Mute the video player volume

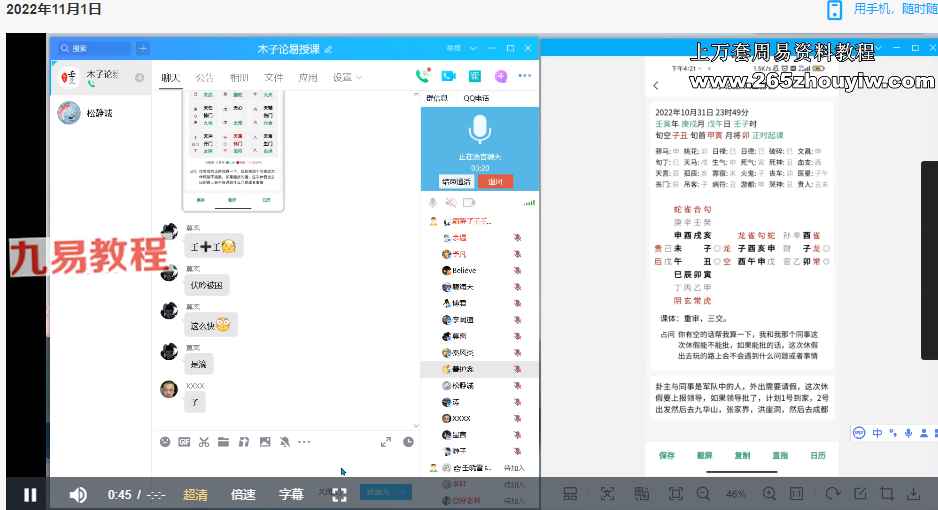coord(78,494)
